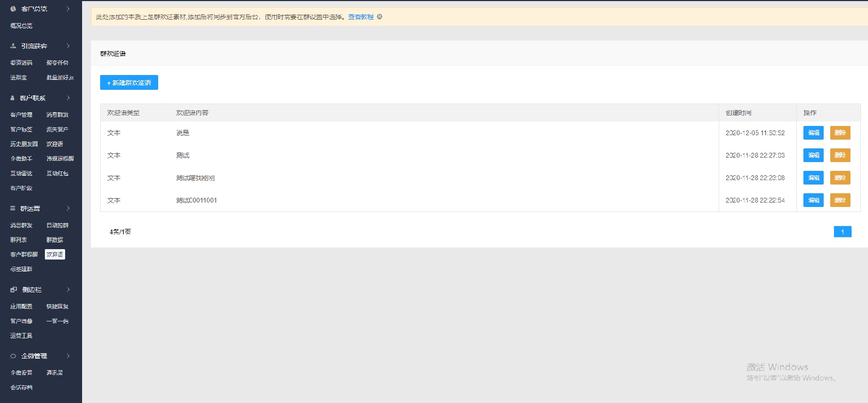Dismiss the yellow notice banner with its close icon
Screen dimensions: 868x403
coord(379,17)
